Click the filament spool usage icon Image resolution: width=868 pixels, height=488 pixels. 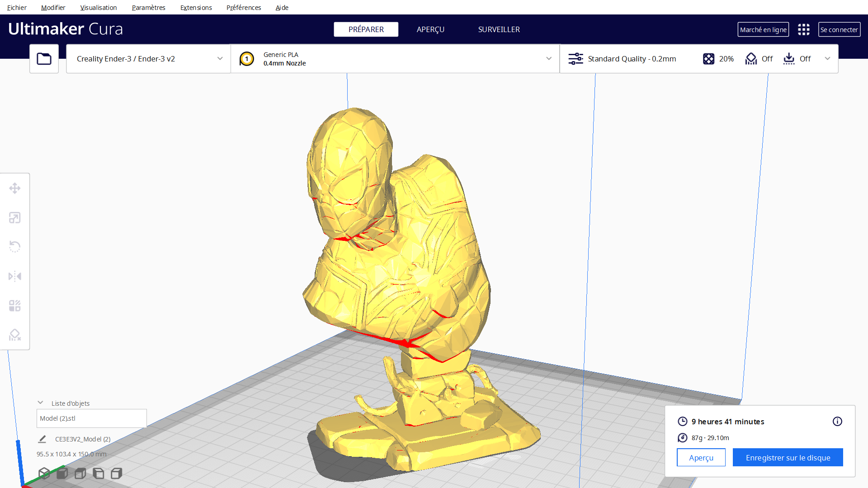[x=682, y=437]
